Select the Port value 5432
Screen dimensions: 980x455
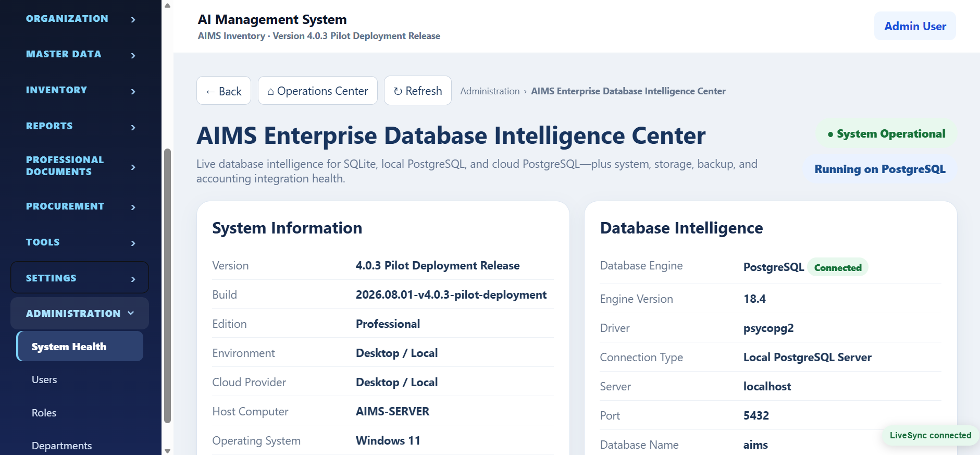[756, 415]
